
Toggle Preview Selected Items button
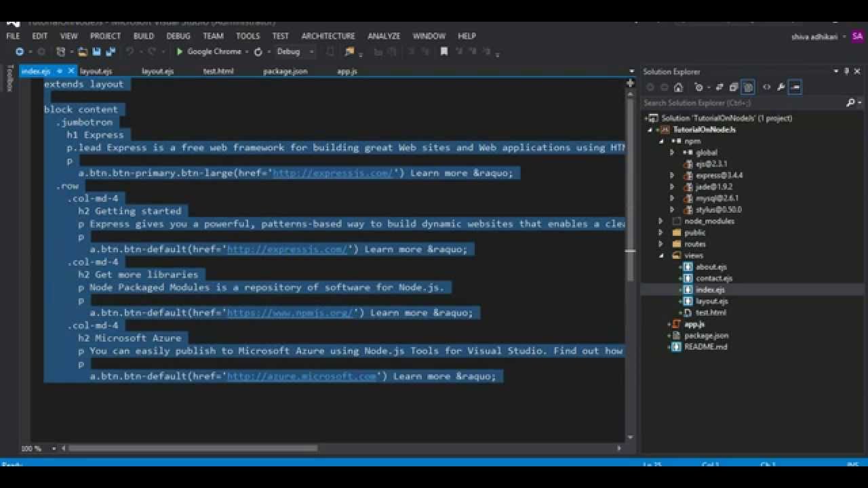click(795, 87)
